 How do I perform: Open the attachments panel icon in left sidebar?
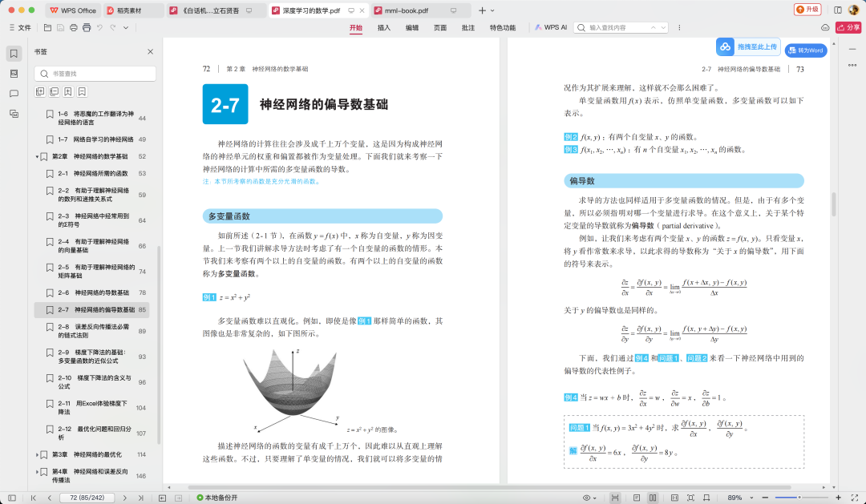click(x=14, y=114)
